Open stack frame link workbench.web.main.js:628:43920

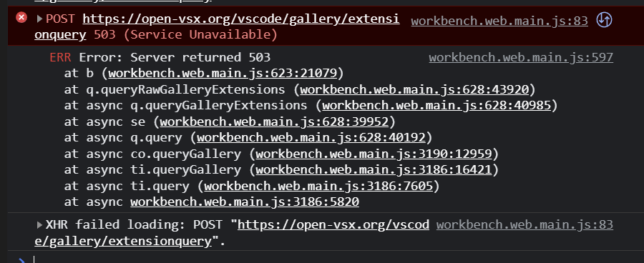[x=415, y=89]
